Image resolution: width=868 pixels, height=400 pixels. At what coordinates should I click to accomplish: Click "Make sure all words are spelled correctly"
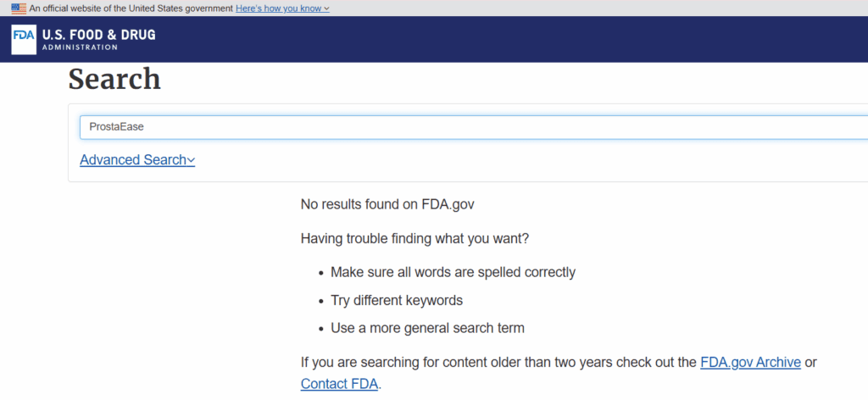point(453,273)
